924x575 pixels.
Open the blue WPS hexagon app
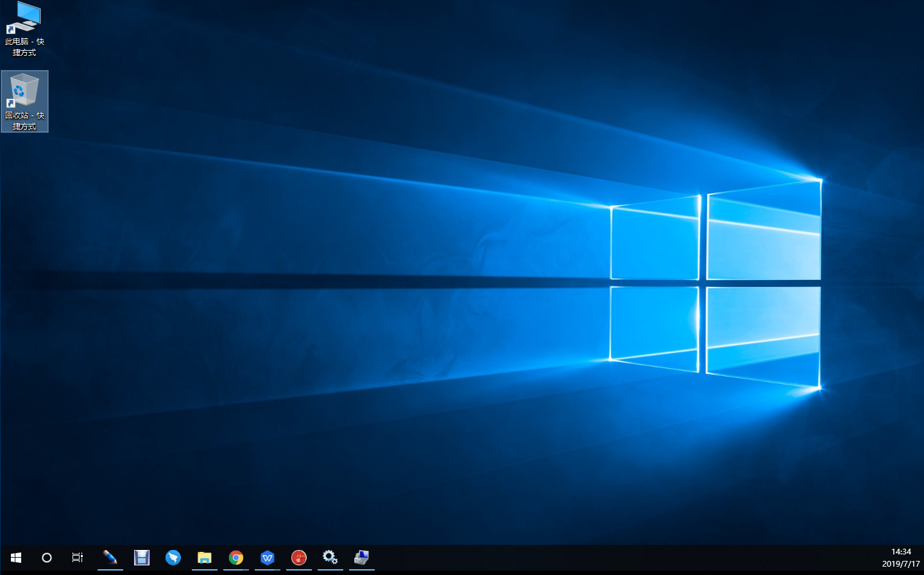coord(268,557)
